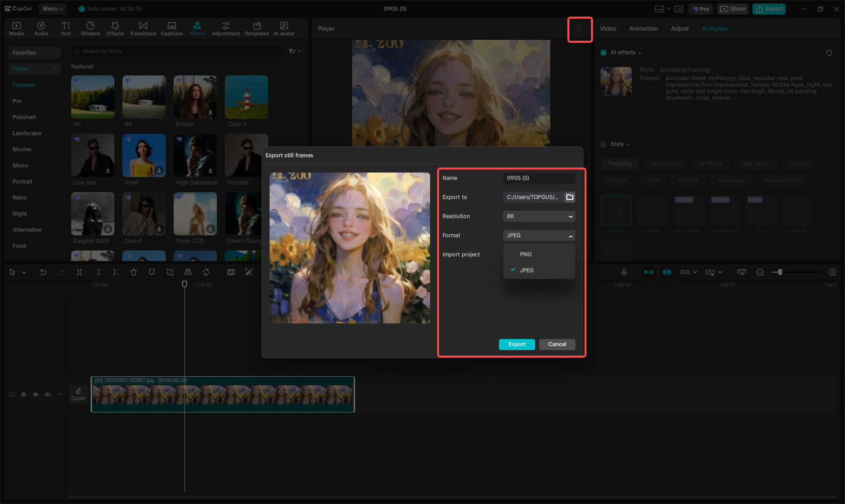Open the Menu dropdown in title bar

click(x=52, y=9)
